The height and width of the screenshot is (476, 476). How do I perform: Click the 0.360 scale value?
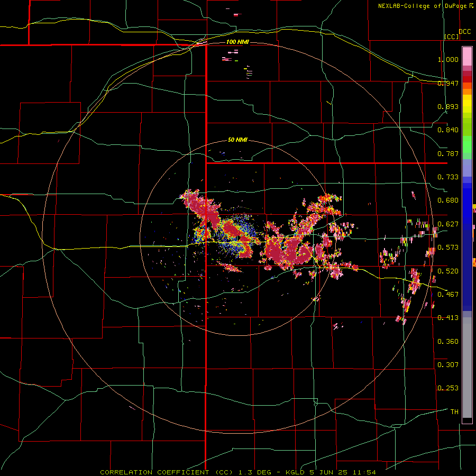(448, 342)
